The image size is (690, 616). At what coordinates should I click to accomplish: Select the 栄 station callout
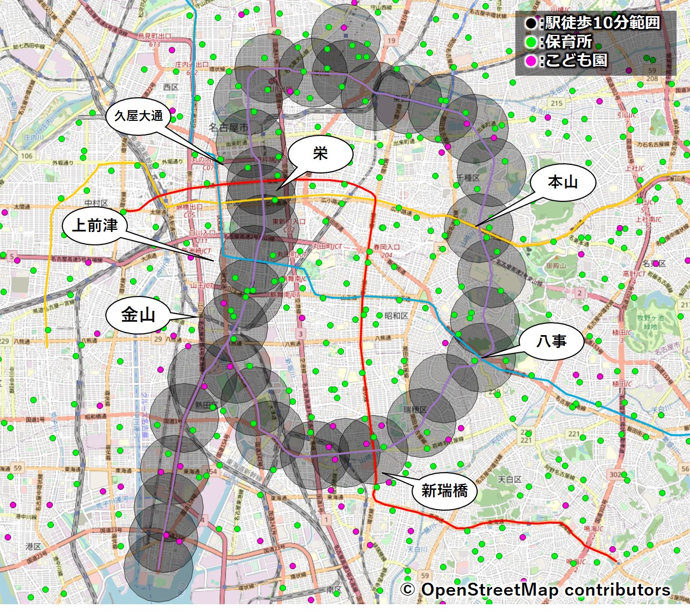[x=320, y=155]
